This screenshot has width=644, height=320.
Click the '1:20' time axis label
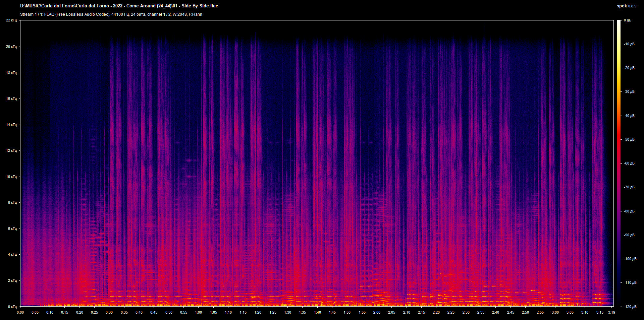(x=258, y=312)
